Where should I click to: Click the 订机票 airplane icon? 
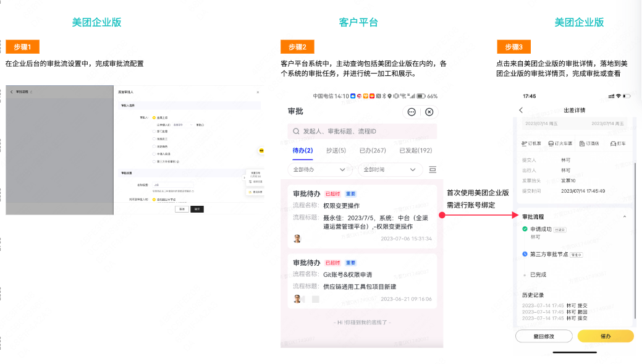coord(524,144)
